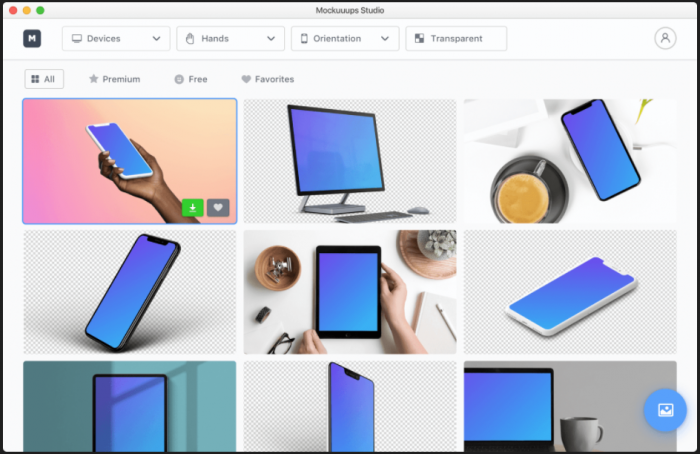The width and height of the screenshot is (700, 454).
Task: Click the Mockuuups M logo icon
Action: click(32, 38)
